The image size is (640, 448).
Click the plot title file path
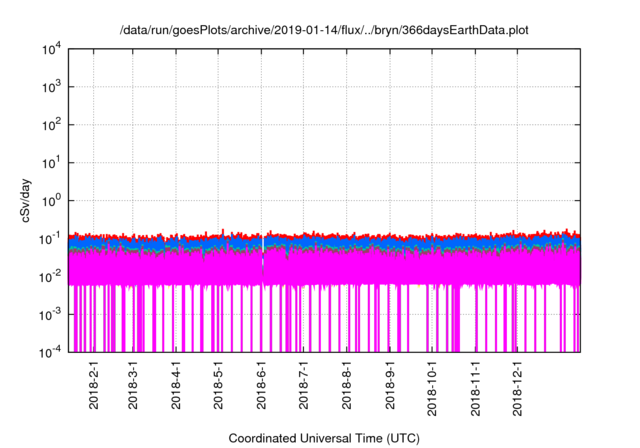pyautogui.click(x=324, y=31)
